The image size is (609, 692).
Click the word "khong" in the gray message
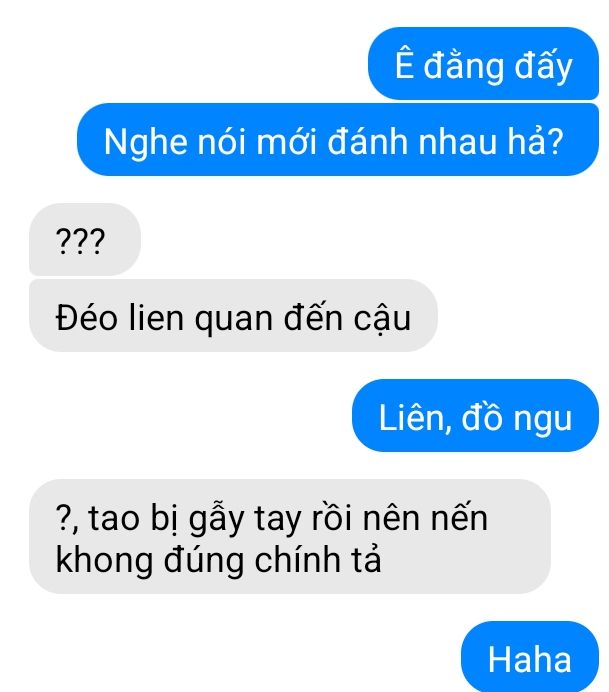click(104, 560)
